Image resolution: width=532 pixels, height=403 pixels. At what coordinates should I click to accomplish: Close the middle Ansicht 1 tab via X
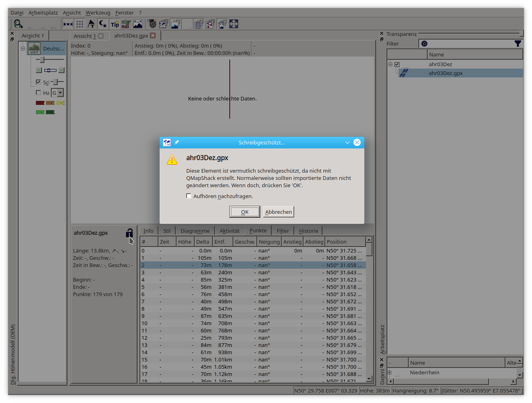click(101, 36)
